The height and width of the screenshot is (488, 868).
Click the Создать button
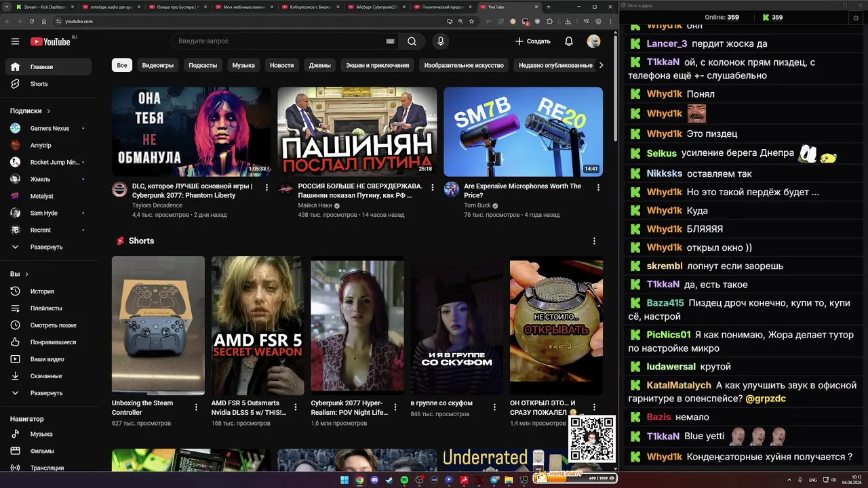coord(533,41)
